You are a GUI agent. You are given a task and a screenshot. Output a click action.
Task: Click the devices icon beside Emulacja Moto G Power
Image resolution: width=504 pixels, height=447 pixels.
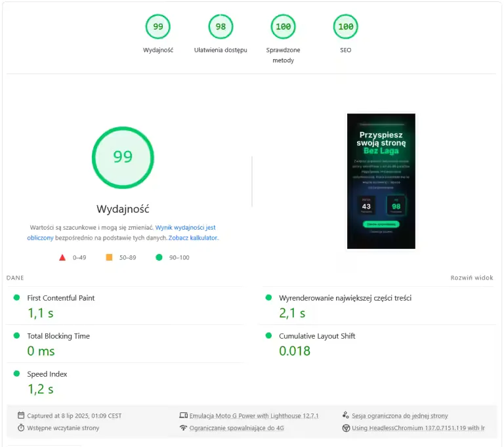click(183, 415)
